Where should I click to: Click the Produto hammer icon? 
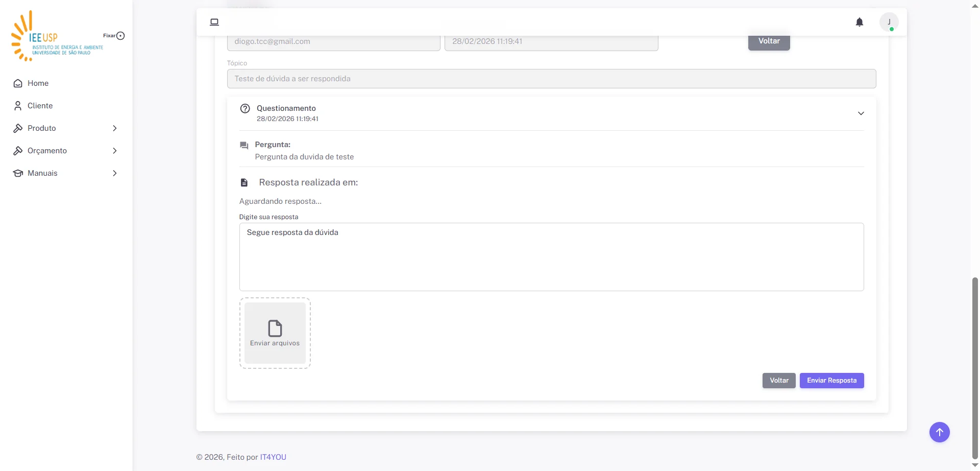pyautogui.click(x=18, y=128)
